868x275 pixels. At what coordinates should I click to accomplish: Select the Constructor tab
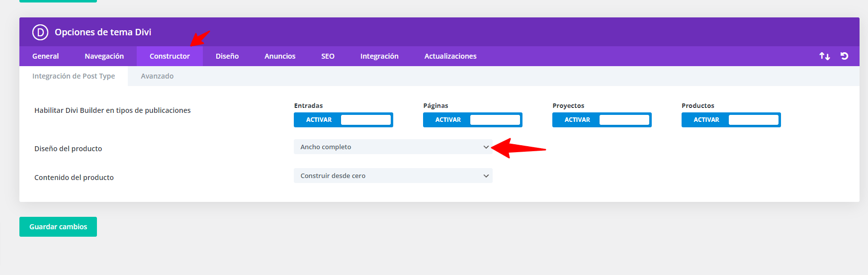(x=170, y=56)
